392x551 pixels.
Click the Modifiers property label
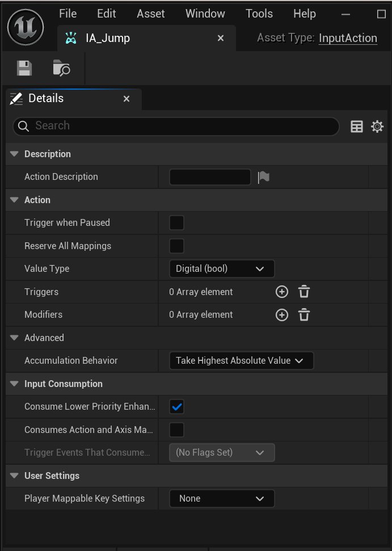point(43,314)
